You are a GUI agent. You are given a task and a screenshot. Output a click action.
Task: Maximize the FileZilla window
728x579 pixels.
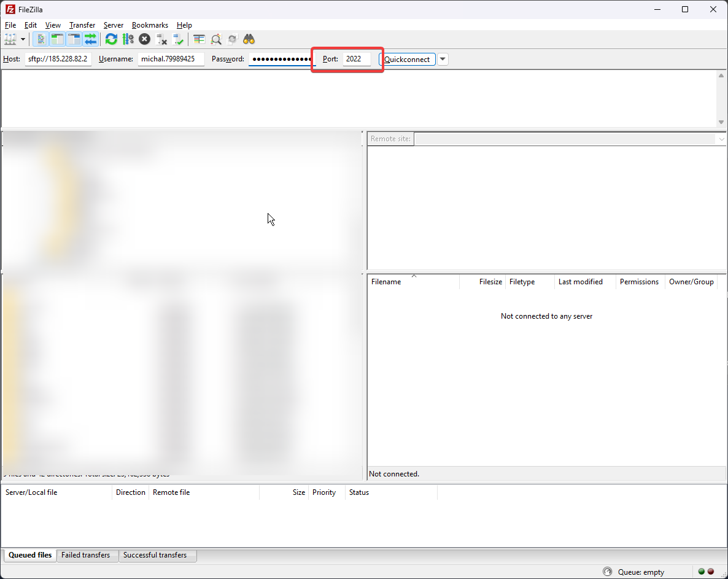click(685, 9)
